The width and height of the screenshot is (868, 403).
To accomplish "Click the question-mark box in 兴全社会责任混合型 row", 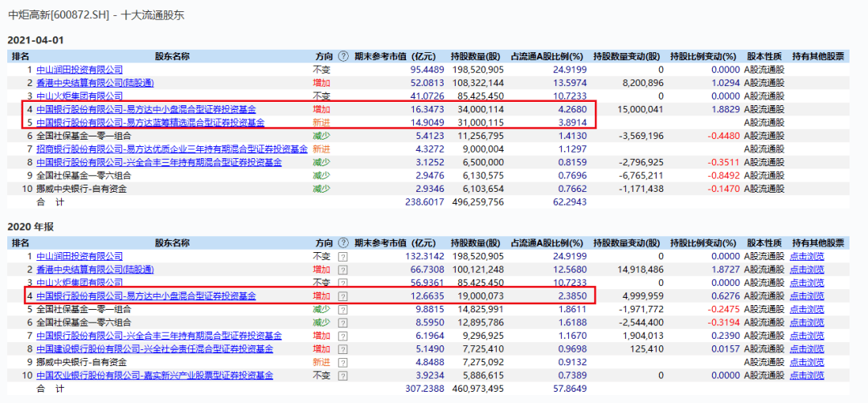I will click(342, 349).
